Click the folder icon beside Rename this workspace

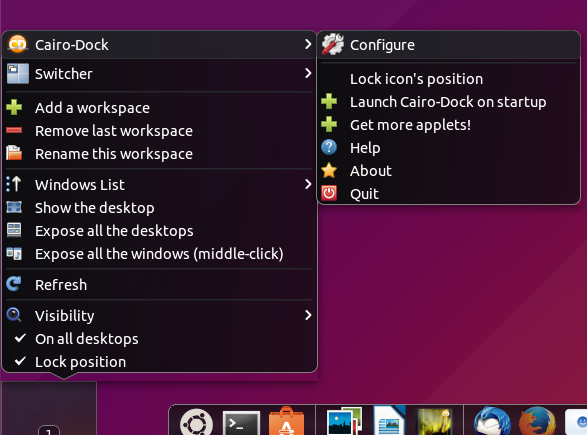coord(14,153)
